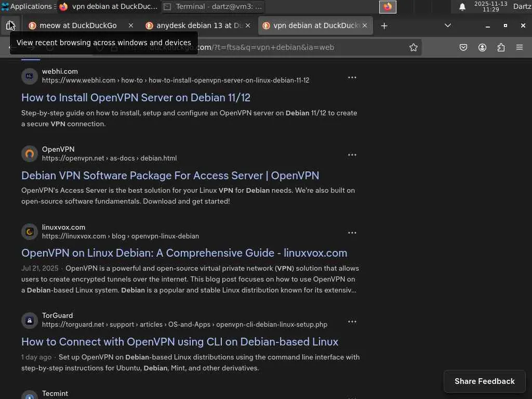The height and width of the screenshot is (399, 532).
Task: Open Firefox account profile icon
Action: [482, 47]
